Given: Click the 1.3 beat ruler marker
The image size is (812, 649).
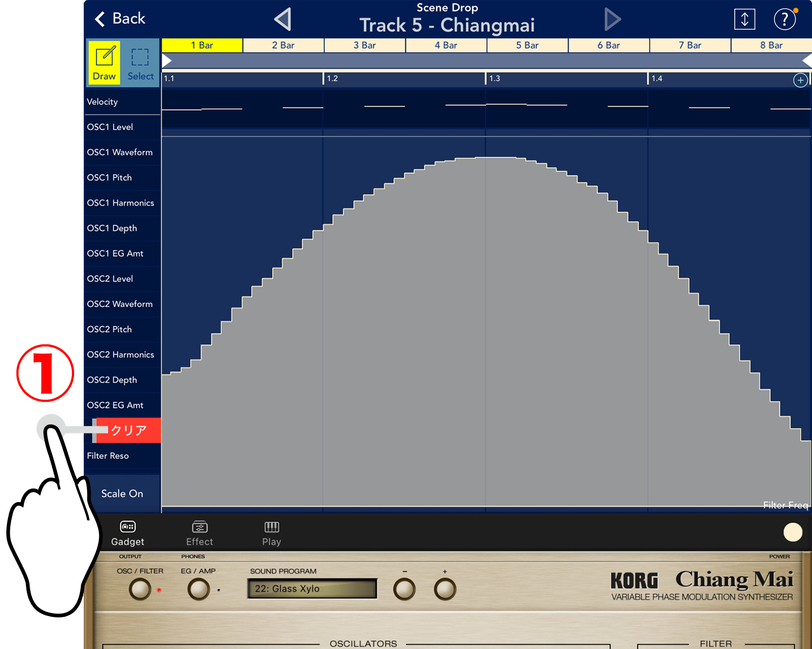Looking at the screenshot, I should pyautogui.click(x=495, y=79).
